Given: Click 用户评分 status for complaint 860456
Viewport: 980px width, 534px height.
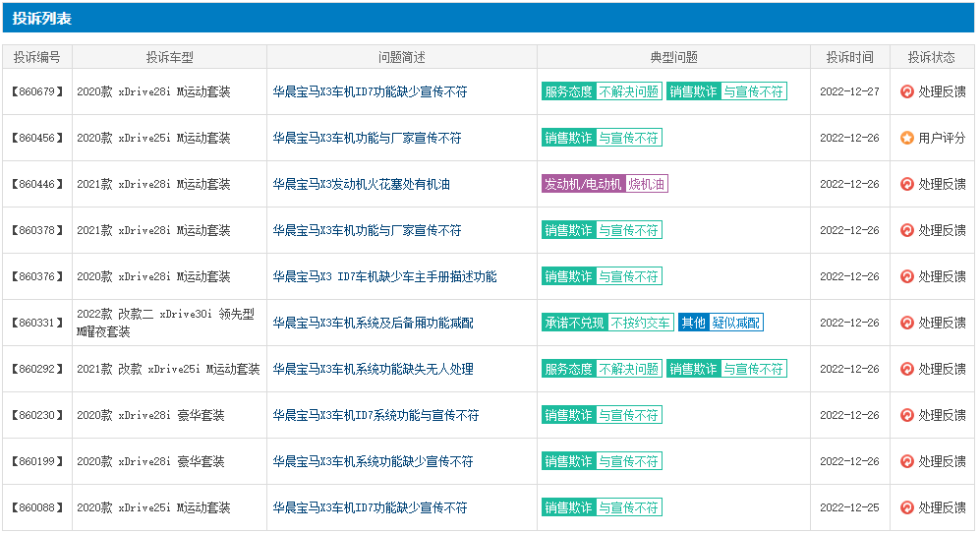Looking at the screenshot, I should click(942, 139).
